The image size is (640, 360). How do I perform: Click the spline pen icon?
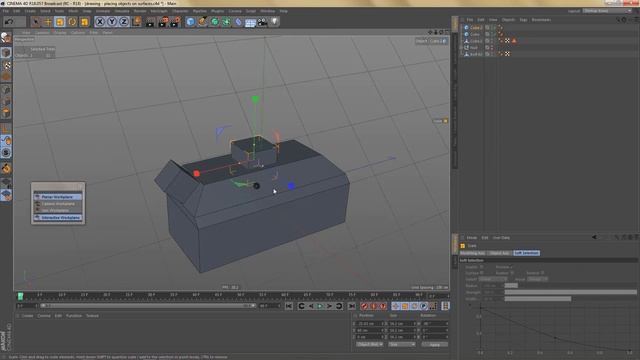pos(202,22)
